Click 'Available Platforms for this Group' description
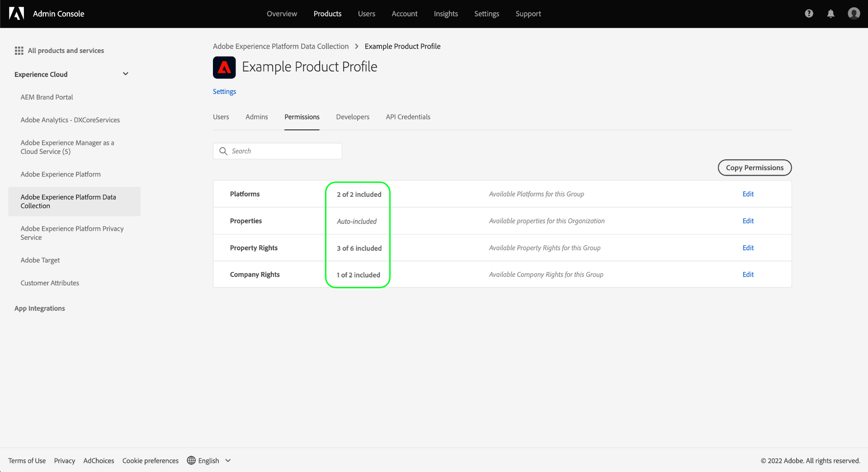The image size is (868, 472). [537, 194]
